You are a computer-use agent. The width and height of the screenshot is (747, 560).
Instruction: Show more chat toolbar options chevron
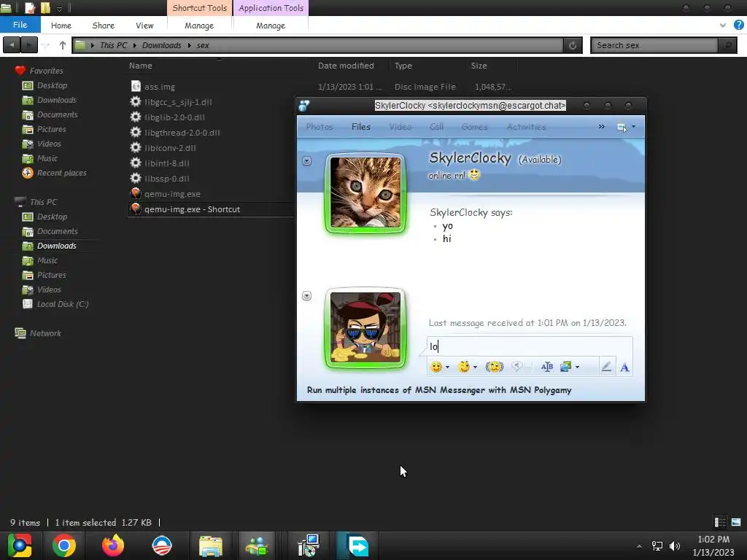point(601,127)
